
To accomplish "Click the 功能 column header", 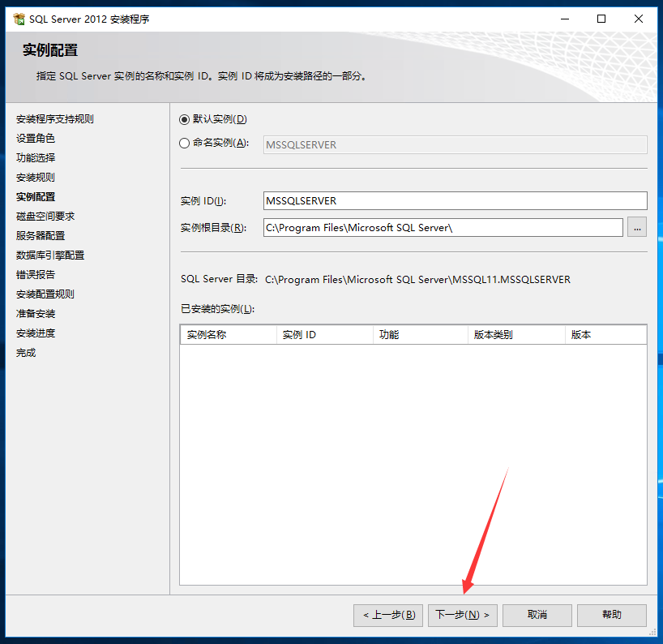I will point(420,335).
